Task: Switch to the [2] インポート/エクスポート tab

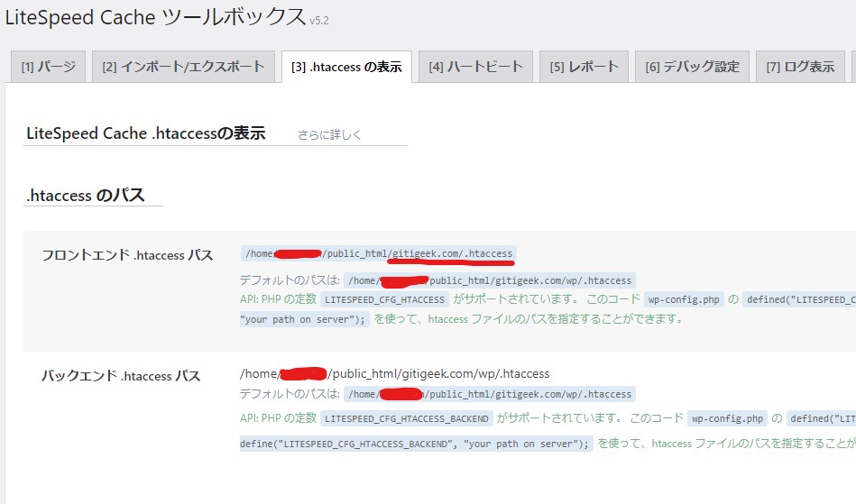Action: pos(183,67)
